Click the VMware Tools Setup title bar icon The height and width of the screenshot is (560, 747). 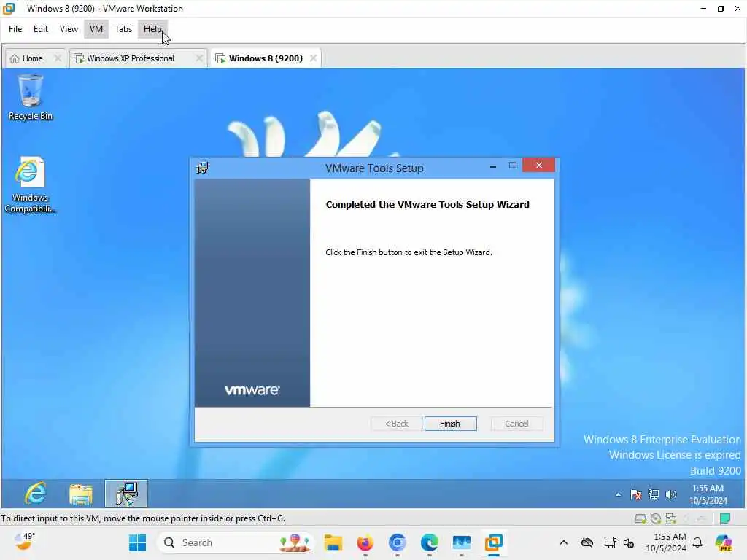[x=202, y=168]
